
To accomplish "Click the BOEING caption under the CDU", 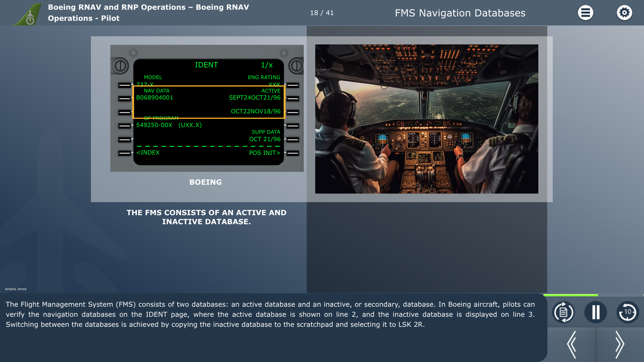I will point(206,182).
